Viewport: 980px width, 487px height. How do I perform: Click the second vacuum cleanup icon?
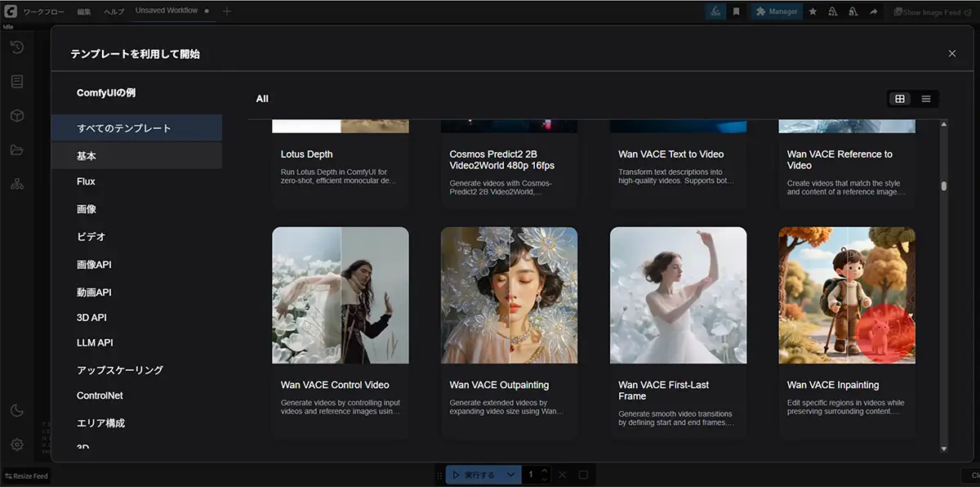click(x=853, y=11)
